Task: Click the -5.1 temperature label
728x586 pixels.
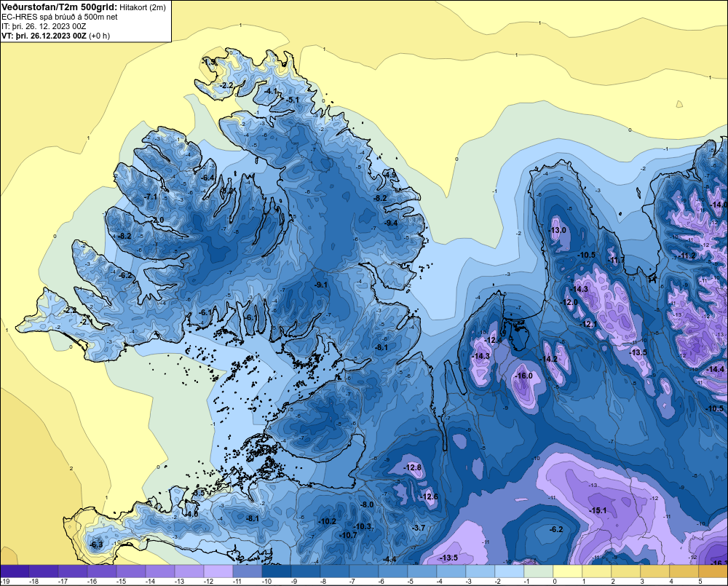Action: coord(293,100)
